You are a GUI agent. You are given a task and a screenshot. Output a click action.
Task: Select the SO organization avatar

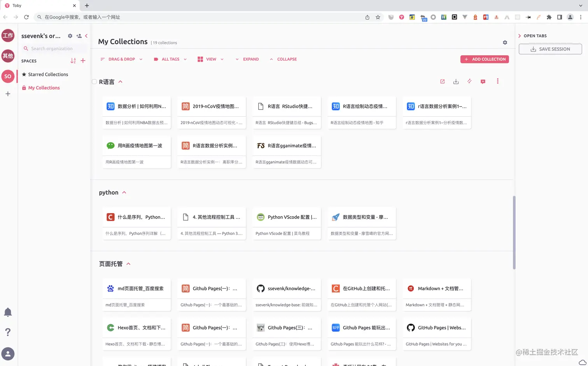click(x=8, y=76)
